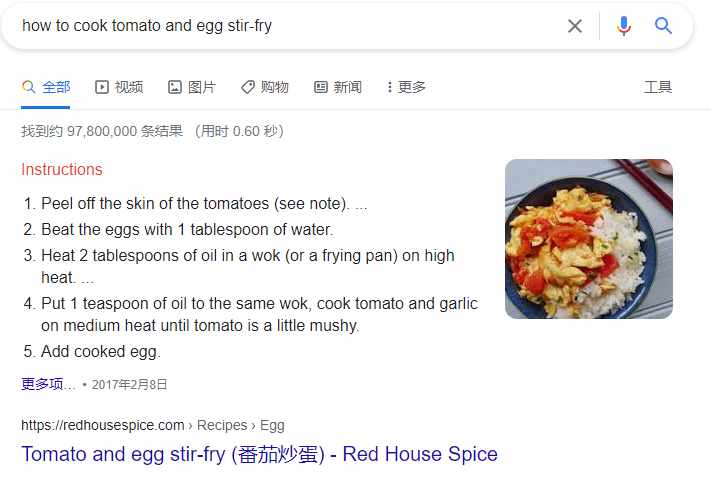711x477 pixels.
Task: Submit search using the blue magnifier icon
Action: [x=664, y=26]
